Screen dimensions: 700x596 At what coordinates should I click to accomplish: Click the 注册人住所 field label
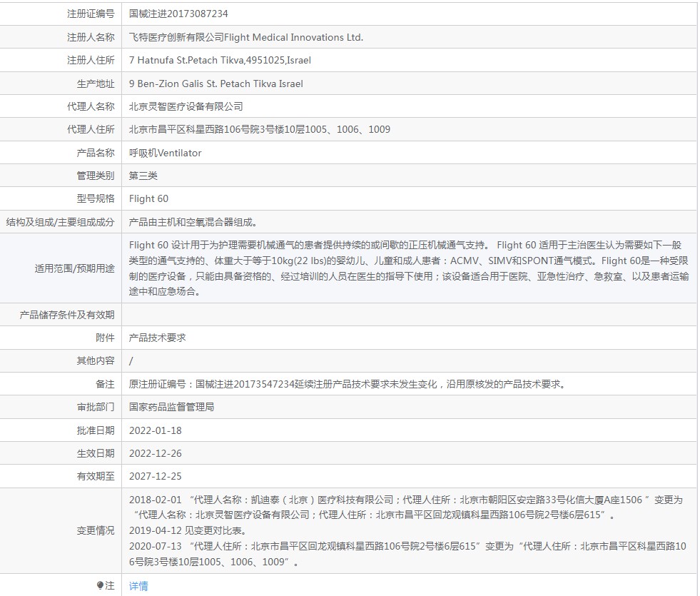pyautogui.click(x=91, y=60)
